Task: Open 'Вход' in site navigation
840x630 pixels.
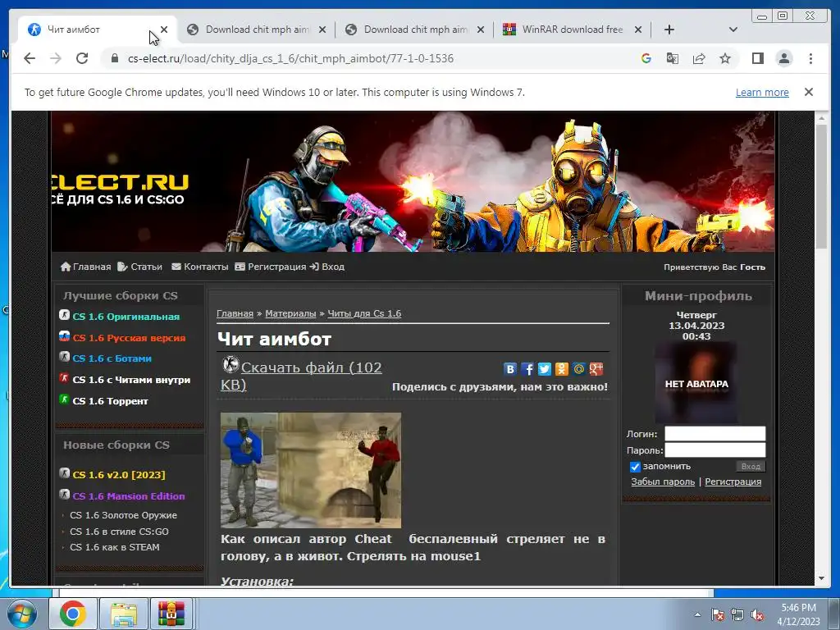Action: [327, 267]
